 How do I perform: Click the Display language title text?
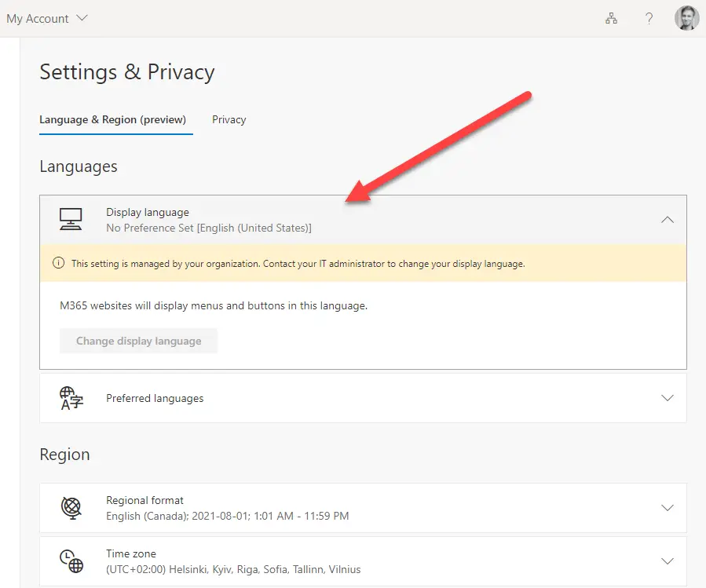tap(148, 212)
